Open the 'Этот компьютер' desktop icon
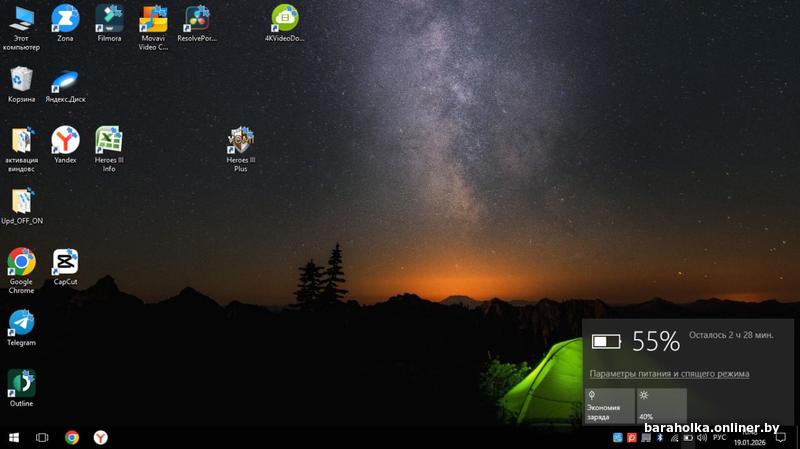The image size is (800, 449). click(x=21, y=27)
